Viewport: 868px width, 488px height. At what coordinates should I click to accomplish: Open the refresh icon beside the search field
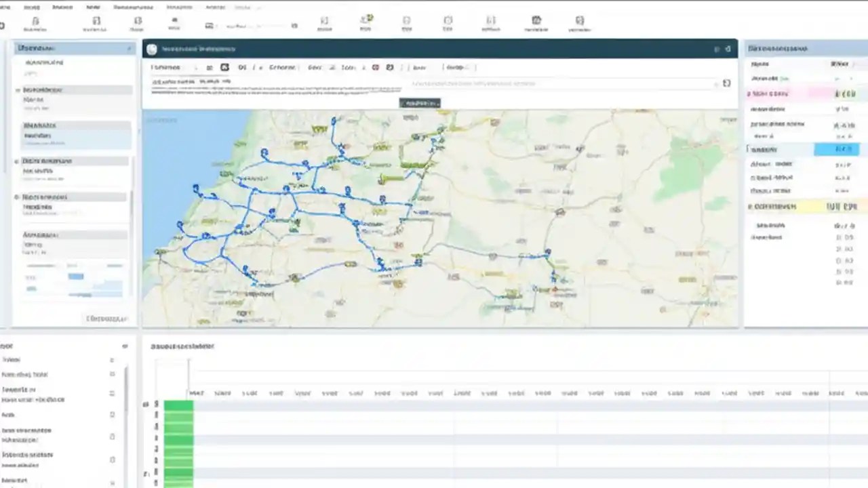[726, 83]
